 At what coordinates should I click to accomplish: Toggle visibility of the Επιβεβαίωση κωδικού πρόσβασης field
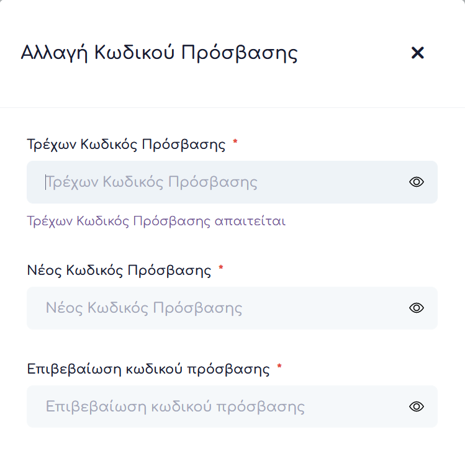point(417,406)
